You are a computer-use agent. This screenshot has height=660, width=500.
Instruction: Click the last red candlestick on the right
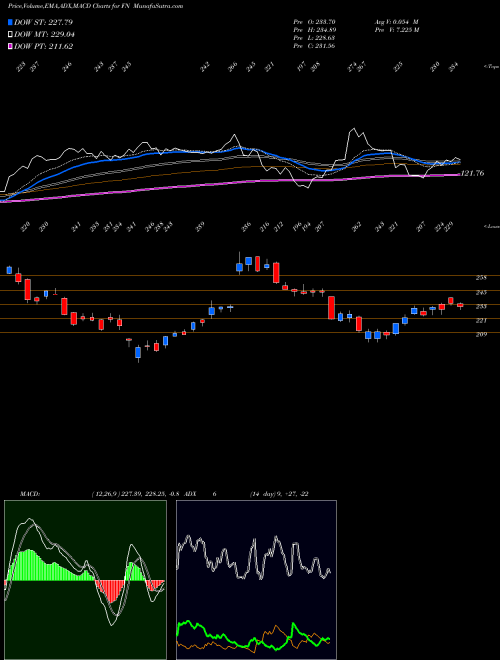point(460,305)
